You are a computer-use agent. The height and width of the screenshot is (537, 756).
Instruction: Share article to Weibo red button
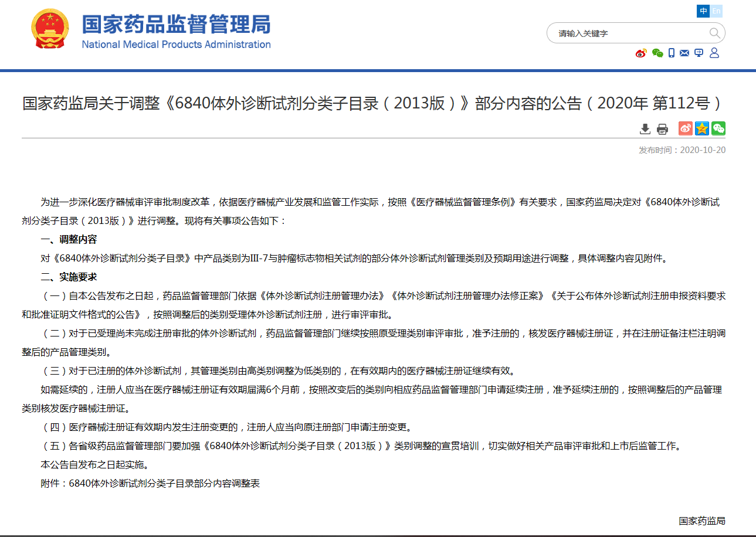(x=685, y=128)
